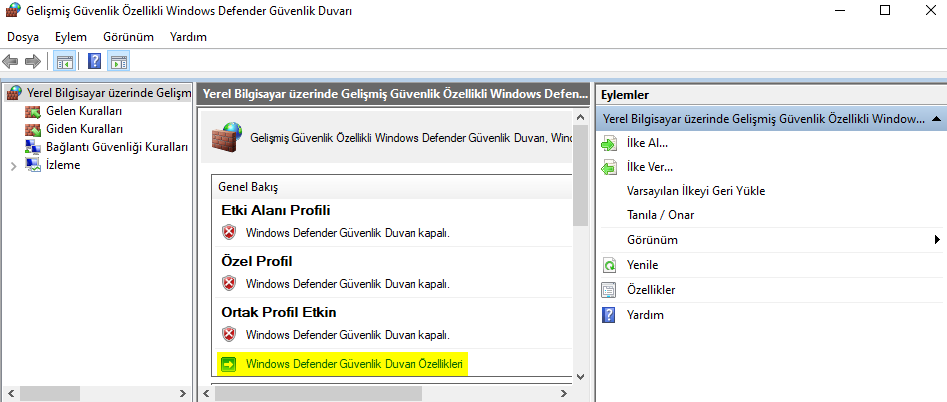The width and height of the screenshot is (947, 402).
Task: Click green arrow icon beside Duvarı Özellikleri
Action: pos(229,364)
